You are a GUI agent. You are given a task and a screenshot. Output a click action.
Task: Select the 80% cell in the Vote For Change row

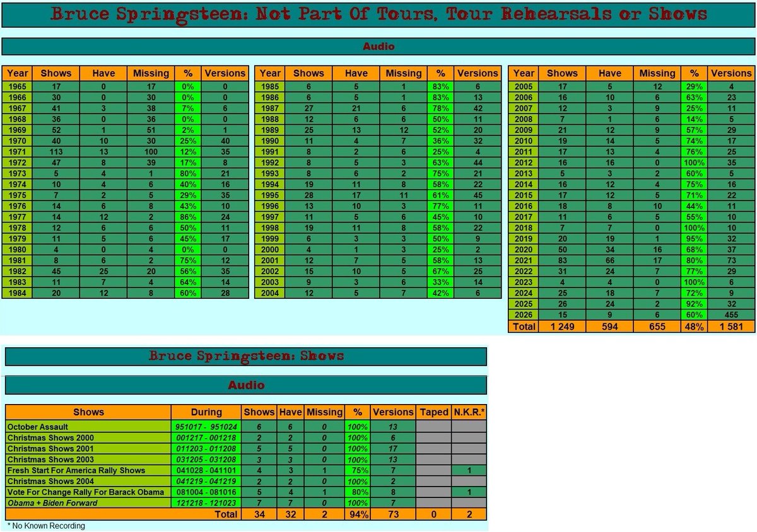tap(358, 492)
